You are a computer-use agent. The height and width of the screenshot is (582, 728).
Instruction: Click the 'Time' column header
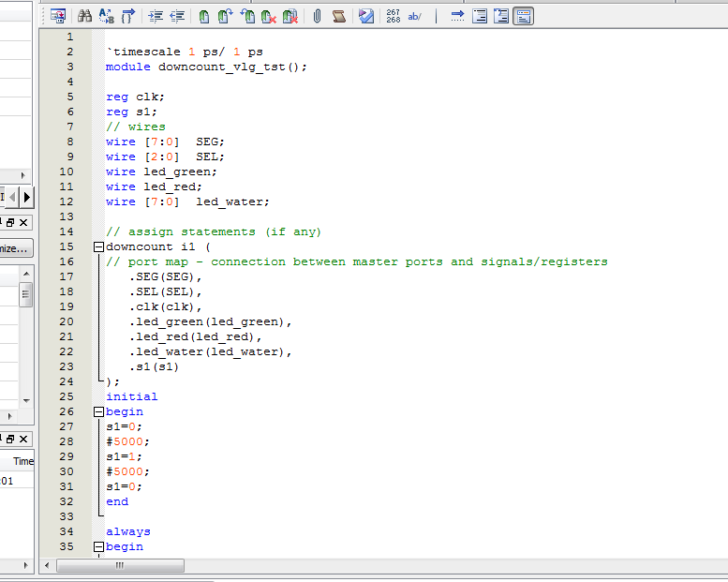[x=22, y=461]
